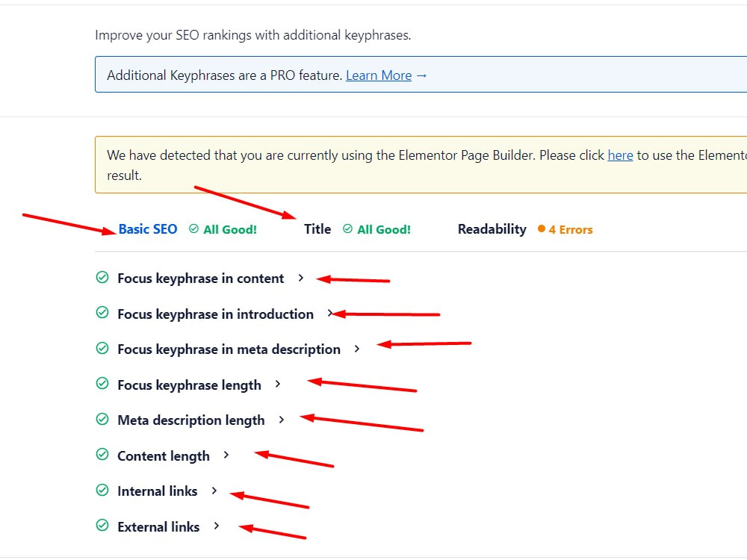Click 'Meta description length' text
This screenshot has width=747, height=560.
point(191,420)
